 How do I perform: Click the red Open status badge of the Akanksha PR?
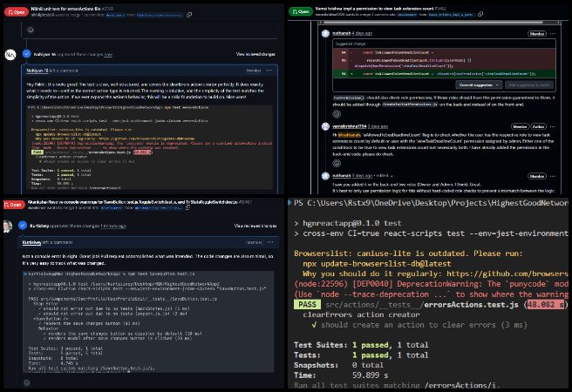(14, 205)
